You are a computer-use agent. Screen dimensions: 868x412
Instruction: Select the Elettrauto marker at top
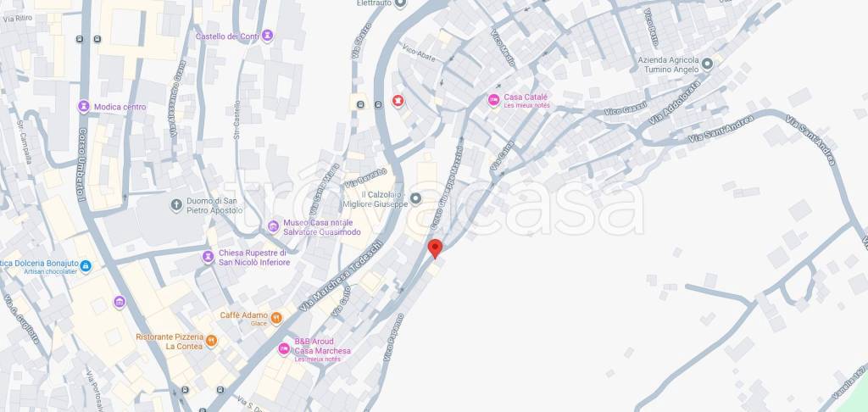400,4
